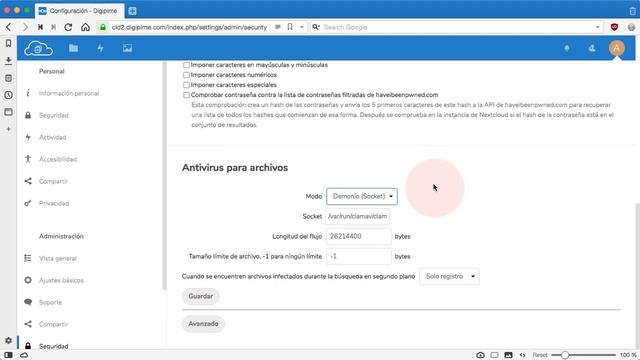Click the tiling window icon in status bar
Screen dimensions: 640x360
pyautogui.click(x=494, y=355)
